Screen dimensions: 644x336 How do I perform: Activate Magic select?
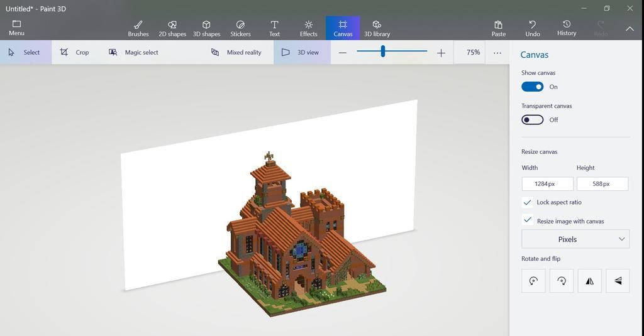pyautogui.click(x=133, y=52)
